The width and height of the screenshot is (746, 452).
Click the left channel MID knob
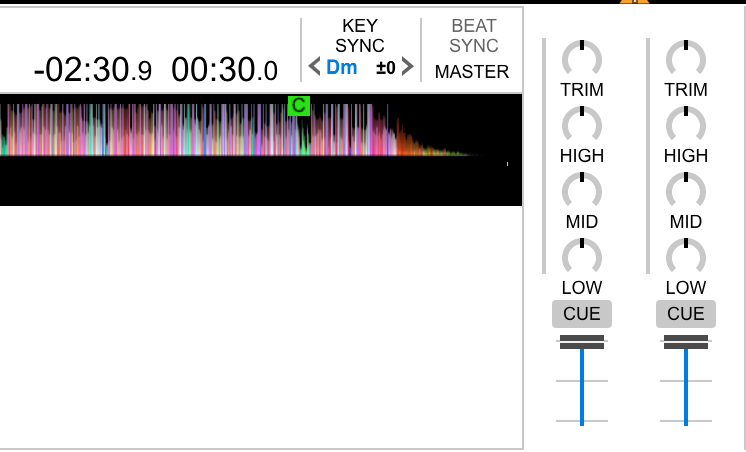[581, 191]
